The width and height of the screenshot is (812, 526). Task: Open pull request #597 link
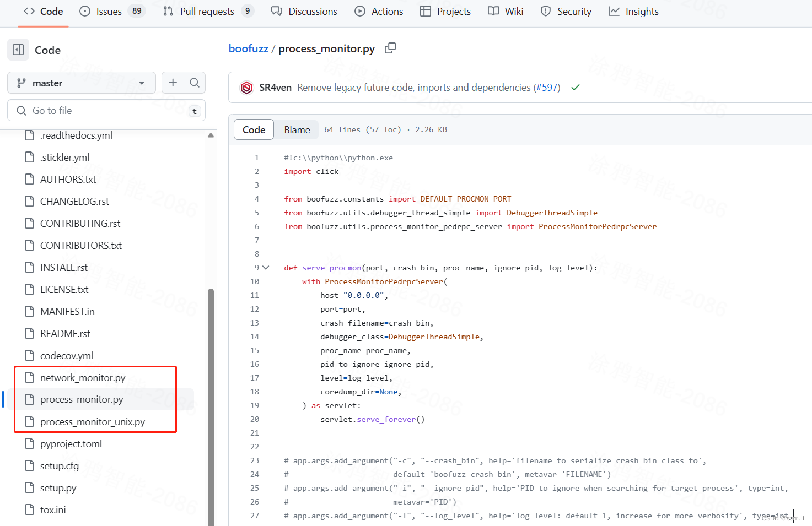(x=548, y=88)
